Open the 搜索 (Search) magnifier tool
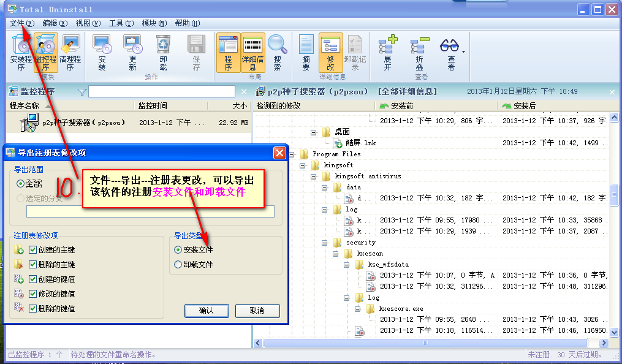This screenshot has width=622, height=364. pos(277,52)
